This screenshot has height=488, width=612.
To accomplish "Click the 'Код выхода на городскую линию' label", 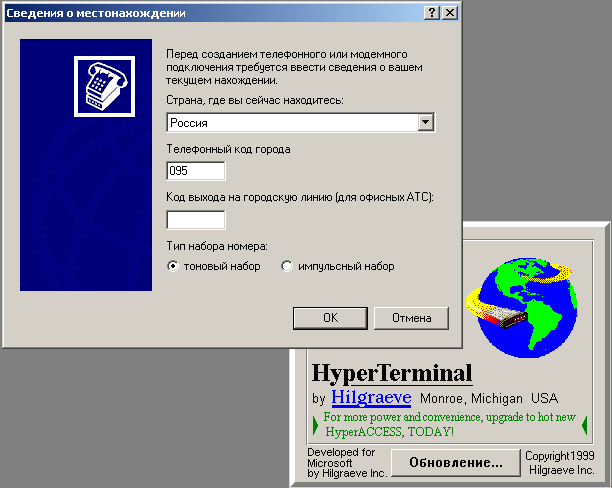I will click(x=300, y=197).
